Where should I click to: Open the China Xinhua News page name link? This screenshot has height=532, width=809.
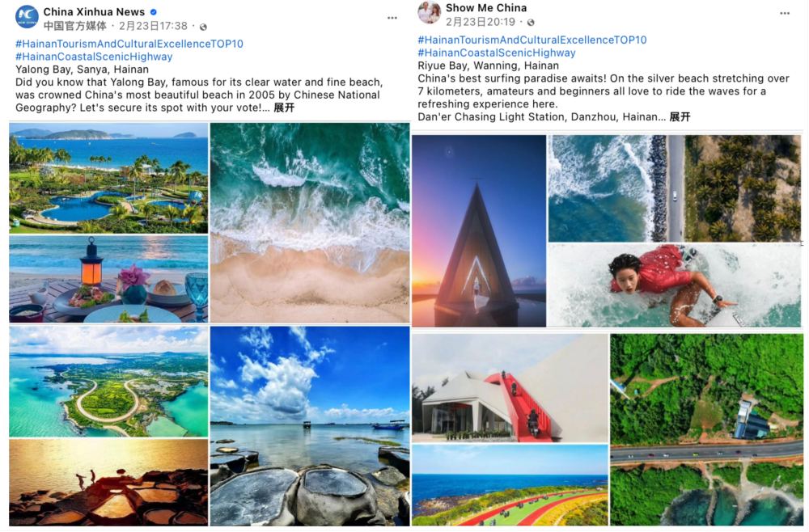(94, 12)
